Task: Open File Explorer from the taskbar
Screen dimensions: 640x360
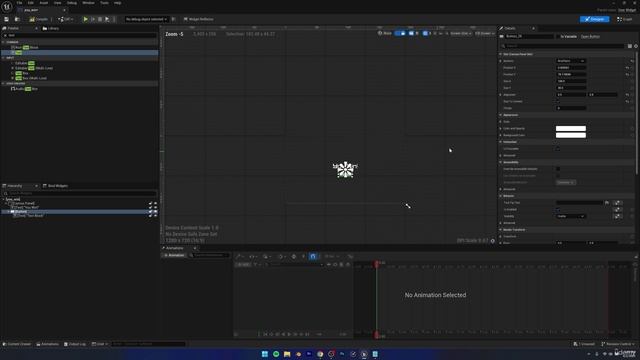Action: click(x=287, y=354)
